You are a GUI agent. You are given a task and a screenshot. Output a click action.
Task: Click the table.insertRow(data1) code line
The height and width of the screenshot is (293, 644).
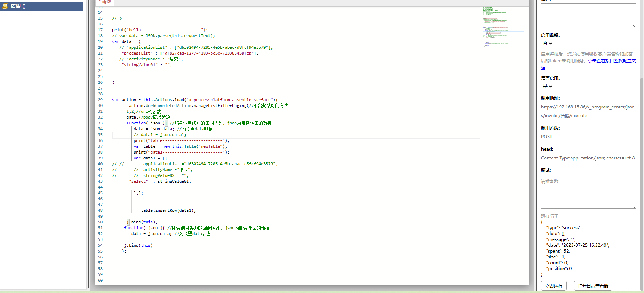coord(168,210)
